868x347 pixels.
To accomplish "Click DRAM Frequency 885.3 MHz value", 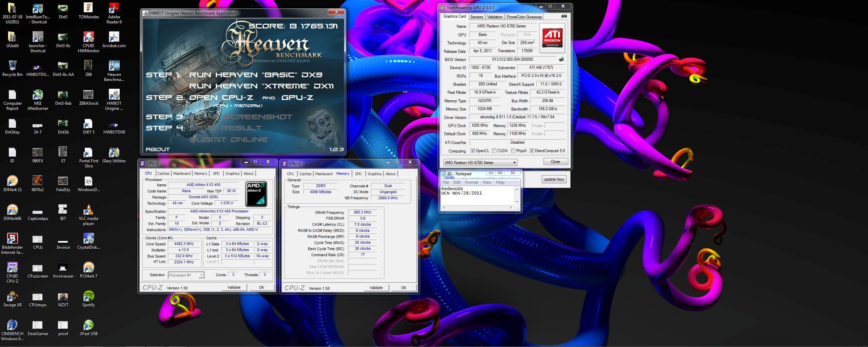I will click(362, 212).
